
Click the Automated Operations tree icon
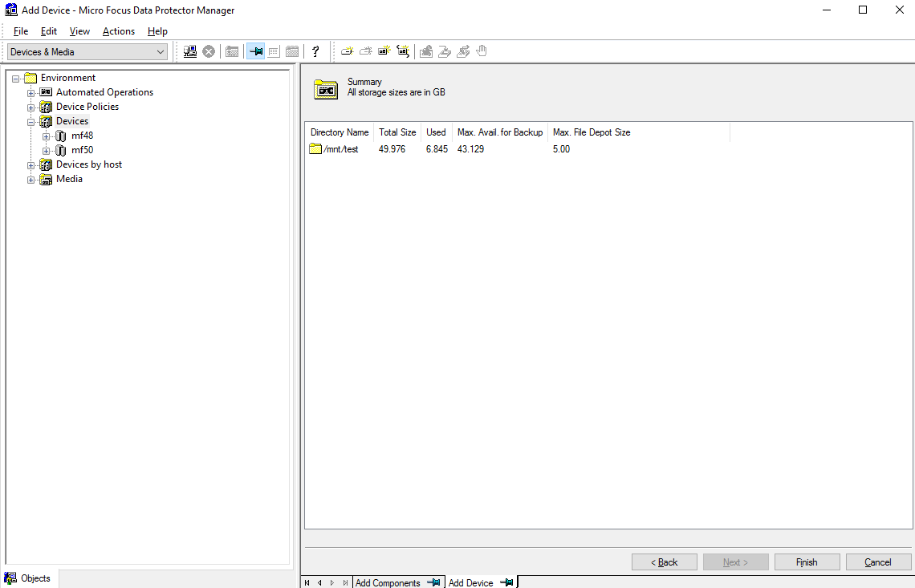(x=46, y=92)
